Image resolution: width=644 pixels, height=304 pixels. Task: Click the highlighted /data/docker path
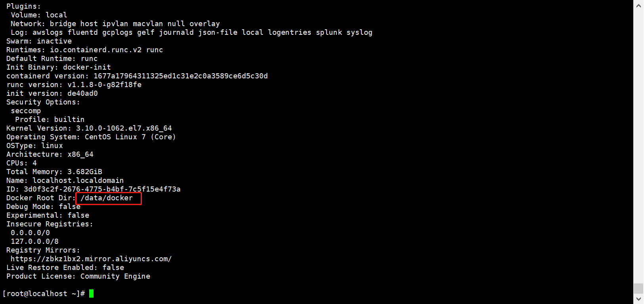click(107, 198)
